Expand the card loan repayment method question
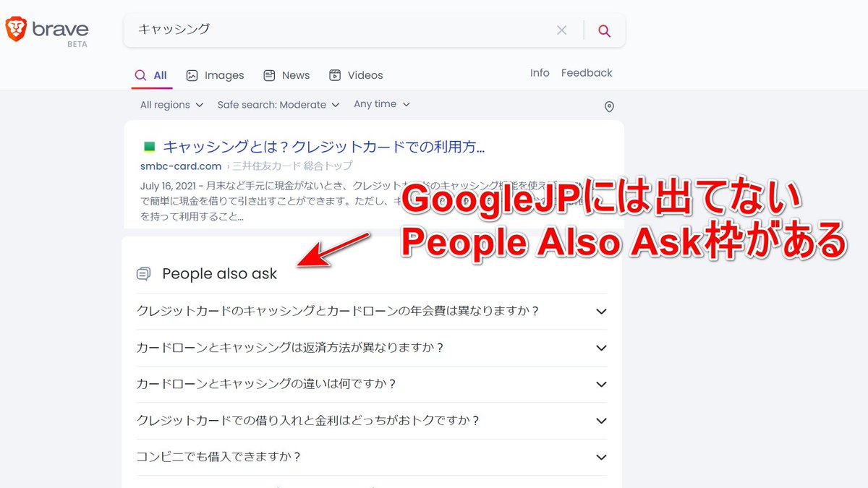The height and width of the screenshot is (488, 868). click(601, 348)
